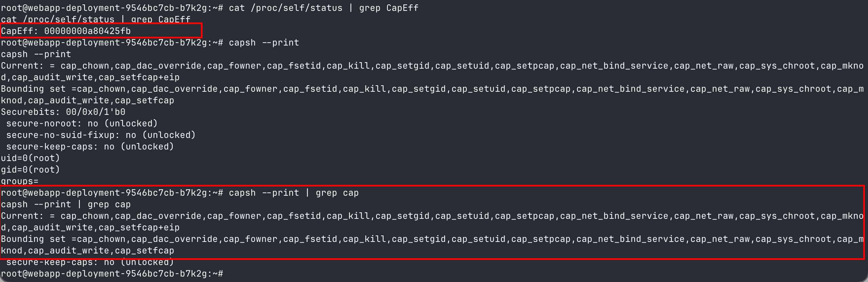Click cap_net_raw in the first Current line
This screenshot has width=868, height=282.
[704, 66]
